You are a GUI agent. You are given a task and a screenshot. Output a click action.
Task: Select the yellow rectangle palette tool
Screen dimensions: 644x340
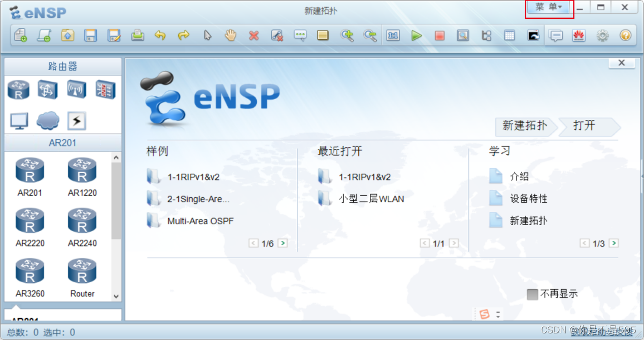coord(323,36)
